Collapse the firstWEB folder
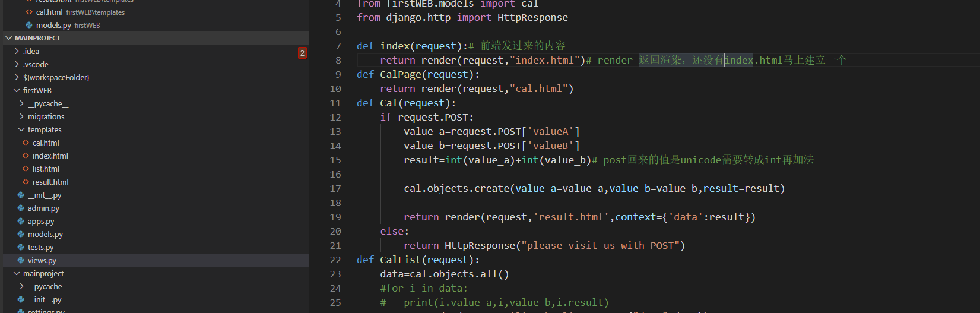Viewport: 980px width, 313px height. [x=156, y=91]
